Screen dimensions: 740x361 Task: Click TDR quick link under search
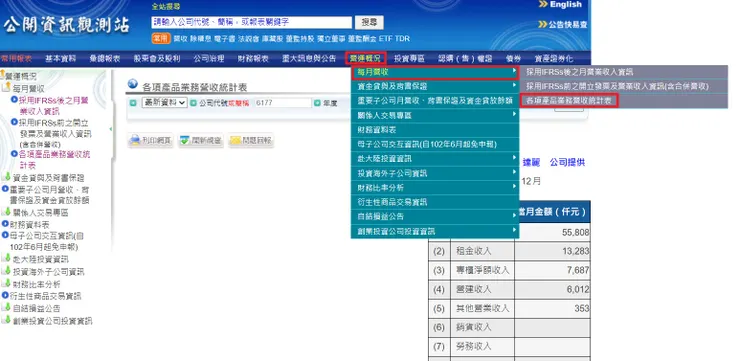pyautogui.click(x=402, y=39)
